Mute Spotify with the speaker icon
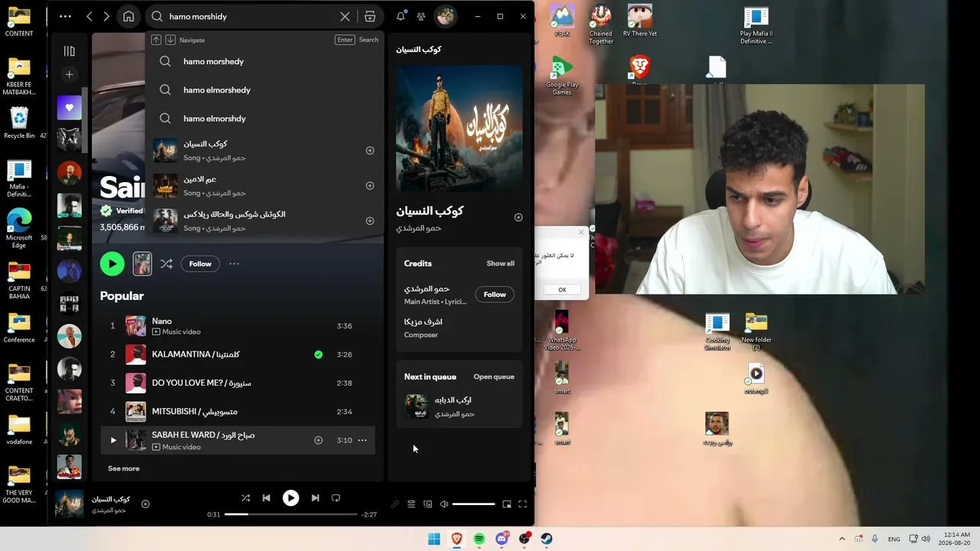The height and width of the screenshot is (551, 980). [x=444, y=504]
